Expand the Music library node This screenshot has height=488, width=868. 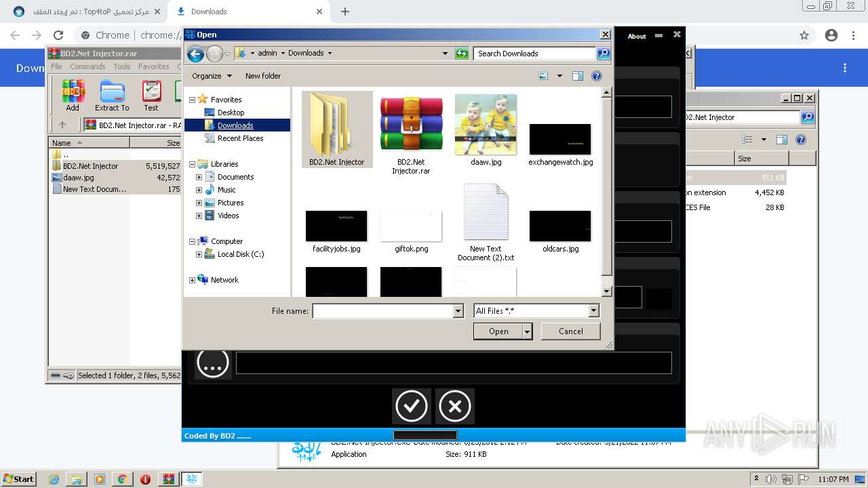click(199, 190)
